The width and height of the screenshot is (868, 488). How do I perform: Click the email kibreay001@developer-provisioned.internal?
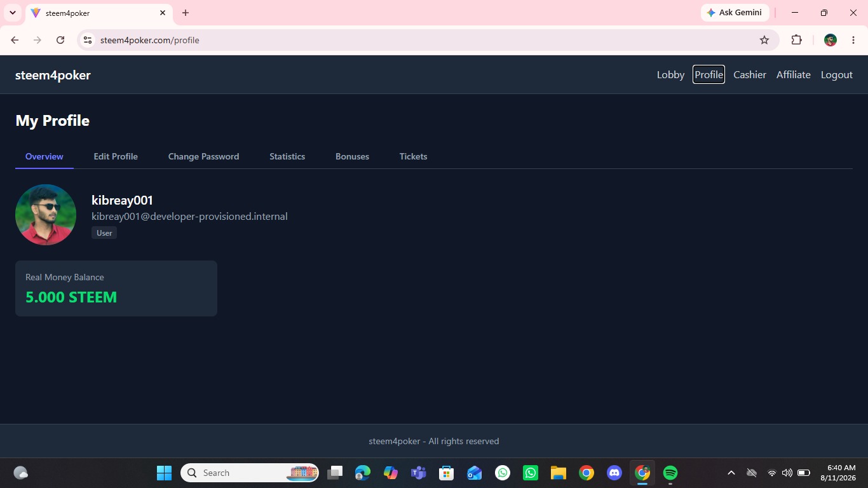click(x=189, y=216)
